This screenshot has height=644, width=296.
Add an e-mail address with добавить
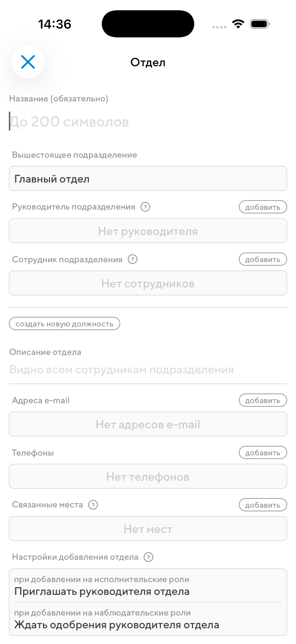pos(263,400)
